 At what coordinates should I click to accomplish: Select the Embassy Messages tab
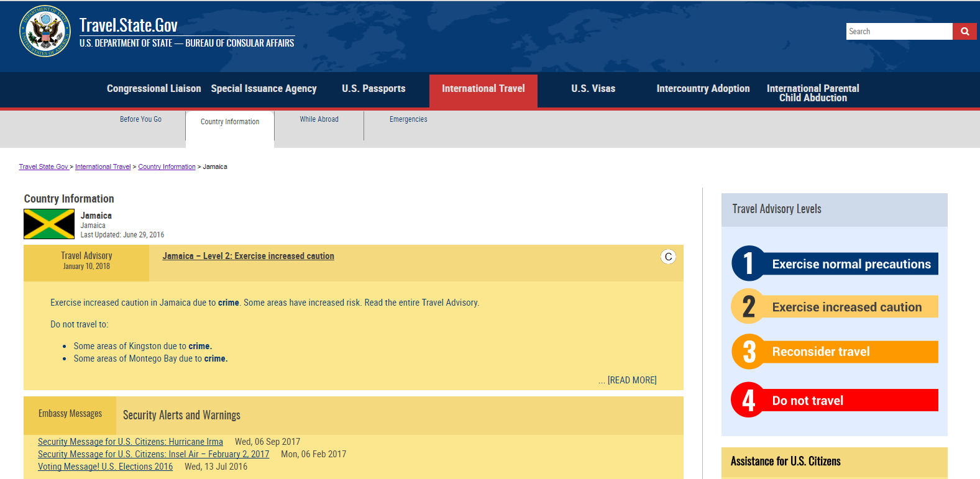70,415
